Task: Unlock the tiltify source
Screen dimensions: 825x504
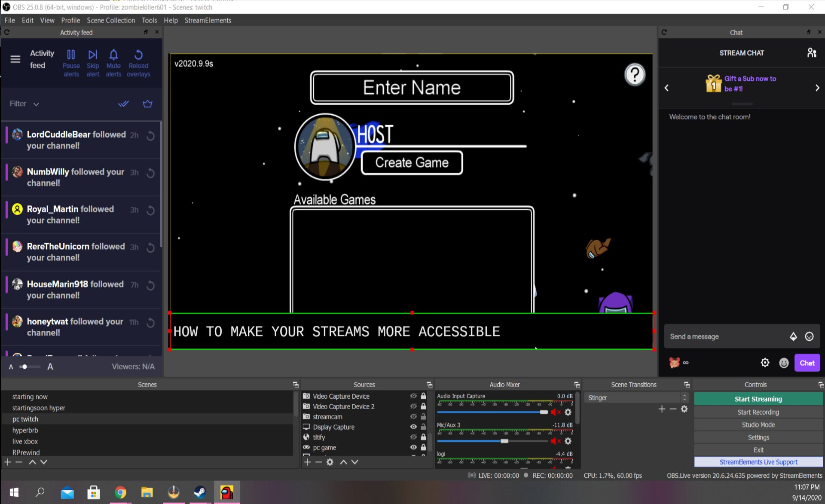Action: [x=423, y=437]
